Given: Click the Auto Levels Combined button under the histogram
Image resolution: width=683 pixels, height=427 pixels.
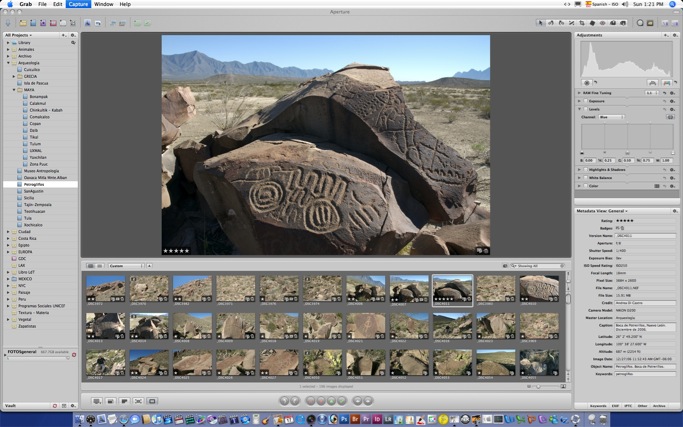Looking at the screenshot, I should pos(652,83).
